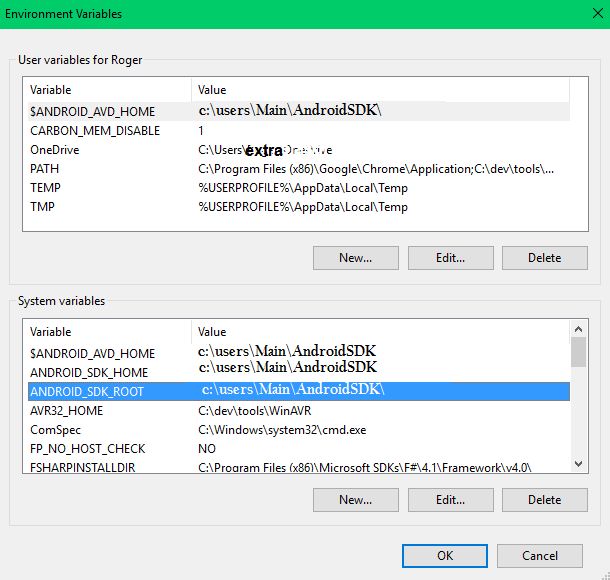Confirm with the OK button
Image resolution: width=610 pixels, height=580 pixels.
(445, 556)
